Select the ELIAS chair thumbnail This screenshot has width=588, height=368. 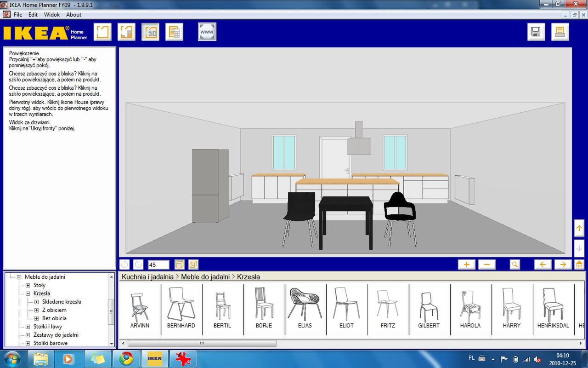click(x=305, y=310)
